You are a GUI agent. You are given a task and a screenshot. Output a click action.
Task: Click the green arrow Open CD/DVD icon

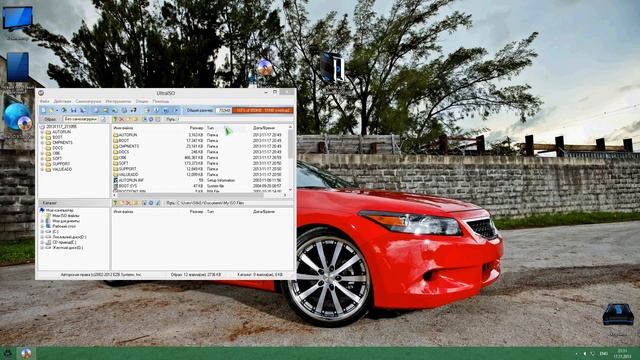tap(64, 110)
